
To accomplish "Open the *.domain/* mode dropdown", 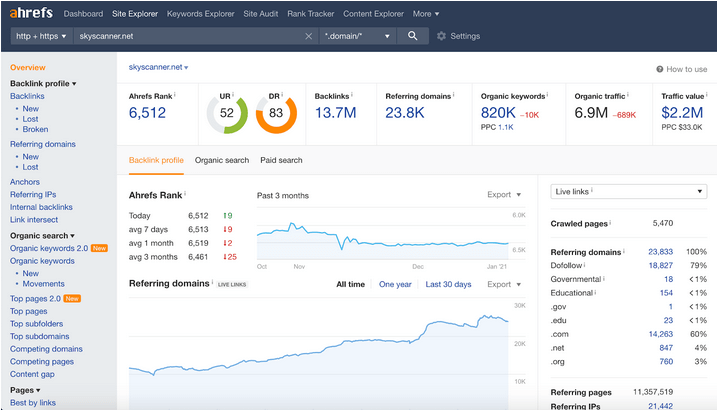I will tap(357, 36).
